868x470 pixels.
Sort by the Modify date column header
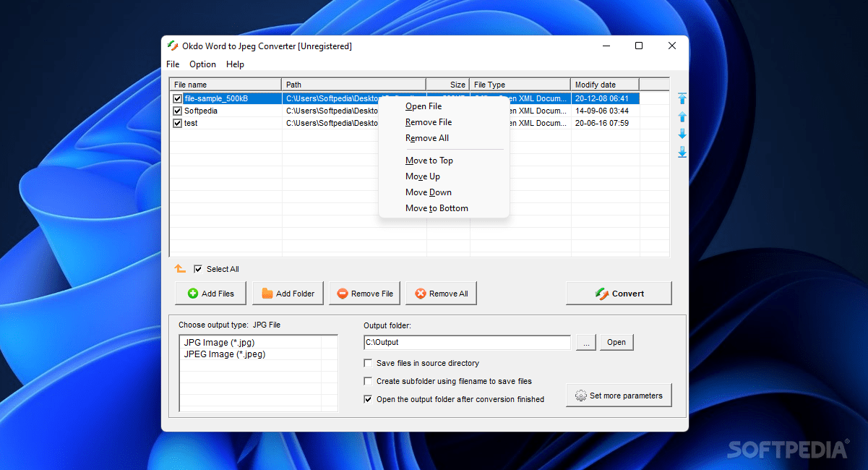pyautogui.click(x=605, y=85)
